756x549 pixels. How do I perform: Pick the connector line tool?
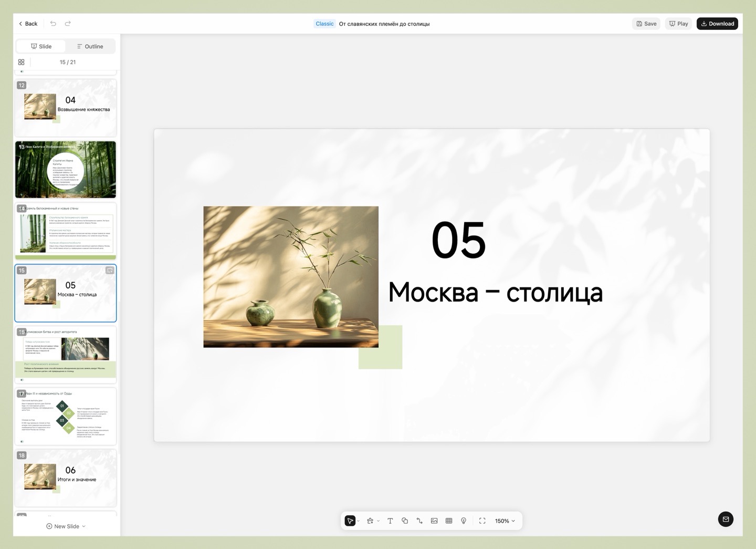pyautogui.click(x=419, y=521)
